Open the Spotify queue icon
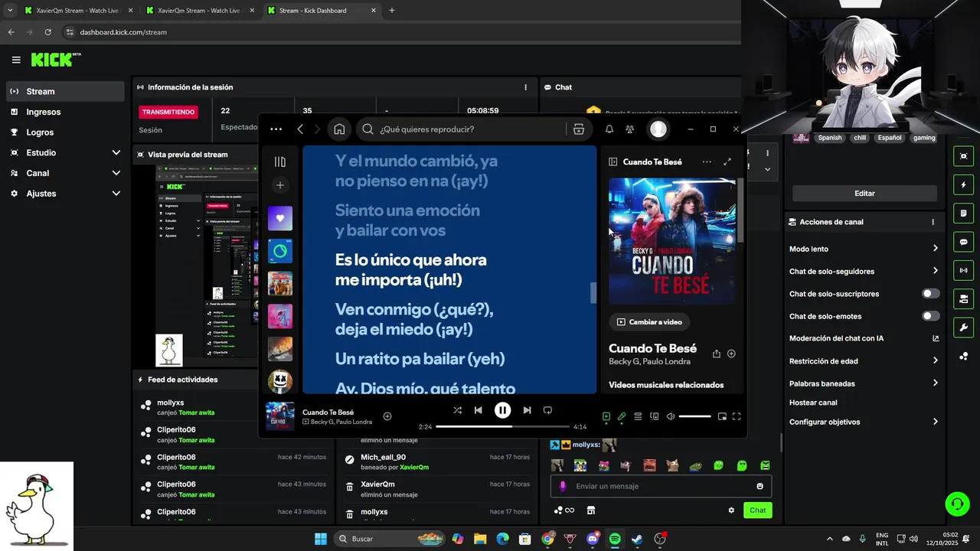 click(638, 416)
